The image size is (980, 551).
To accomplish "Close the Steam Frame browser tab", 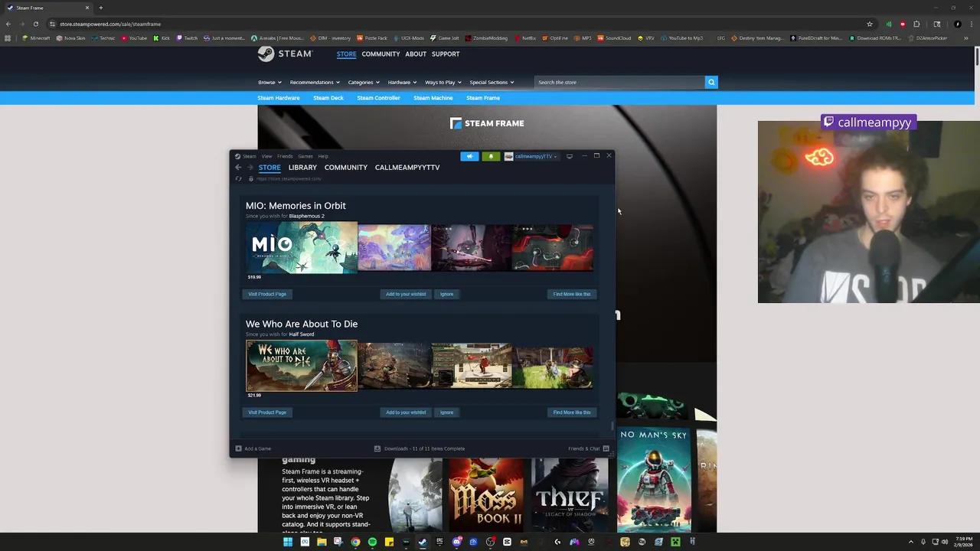I will pos(87,8).
